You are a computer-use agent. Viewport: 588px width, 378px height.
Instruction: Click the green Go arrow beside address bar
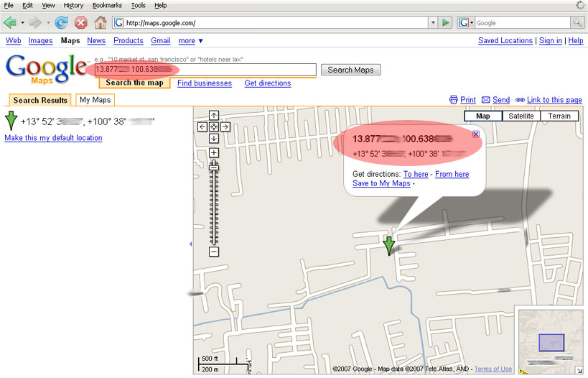(446, 23)
